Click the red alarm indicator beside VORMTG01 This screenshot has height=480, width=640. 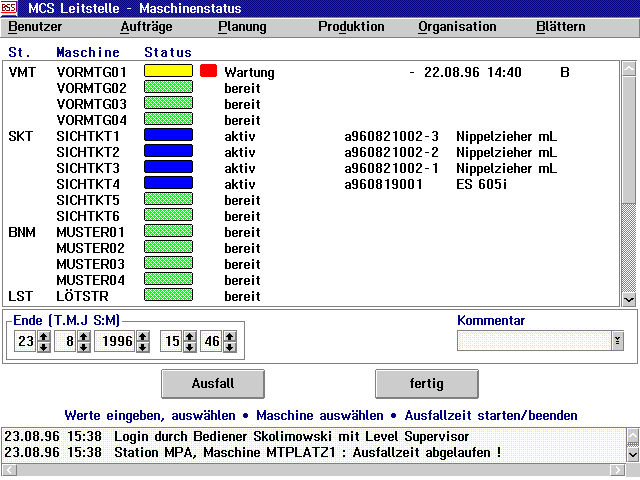[x=208, y=71]
